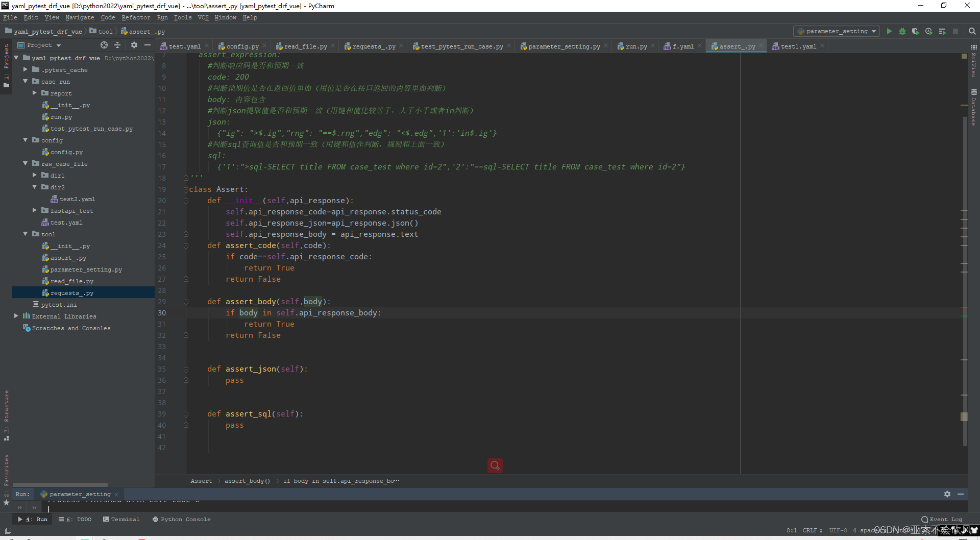Toggle the Project side tab
Image resolution: width=980 pixels, height=540 pixels.
point(6,65)
